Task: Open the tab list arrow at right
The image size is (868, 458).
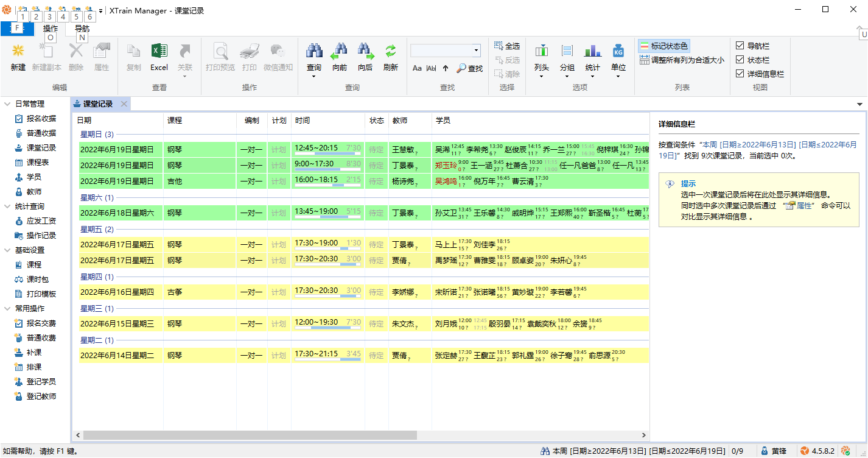Action: pos(859,104)
